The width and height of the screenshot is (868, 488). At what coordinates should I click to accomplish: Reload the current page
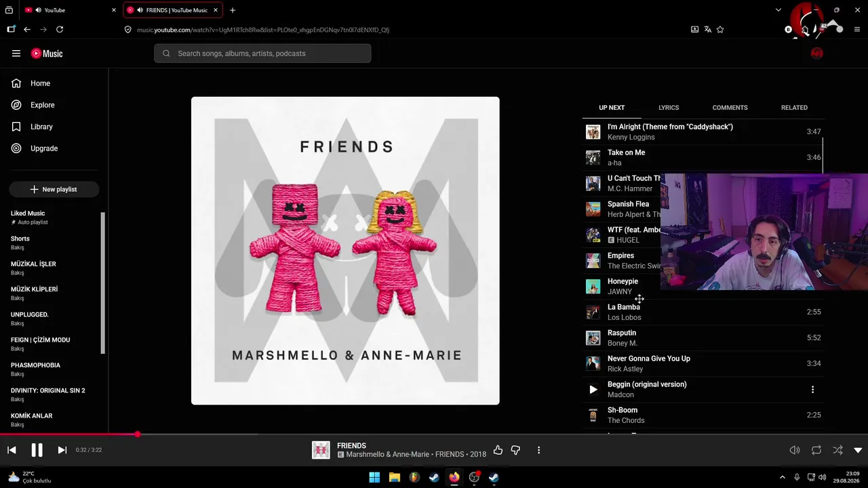tap(60, 30)
